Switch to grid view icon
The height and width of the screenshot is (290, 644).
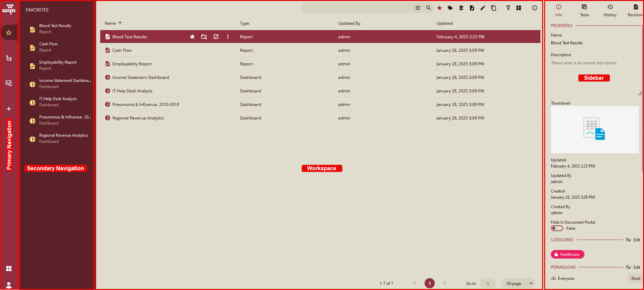[518, 8]
